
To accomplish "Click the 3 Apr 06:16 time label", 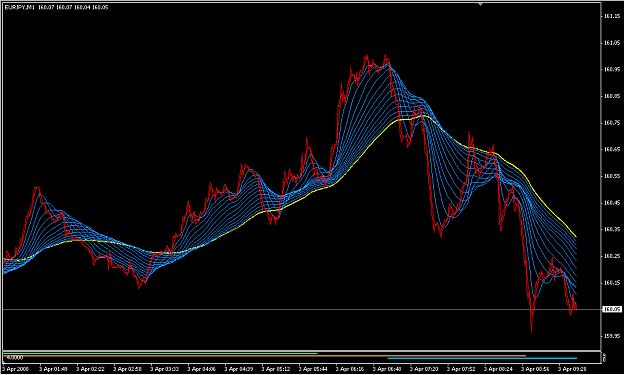I will point(350,369).
